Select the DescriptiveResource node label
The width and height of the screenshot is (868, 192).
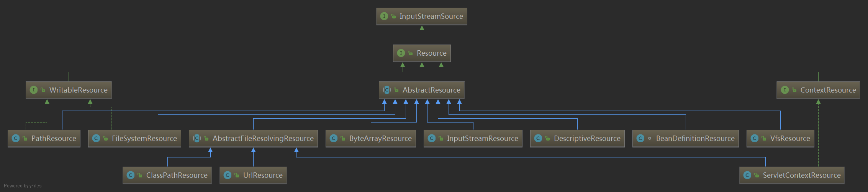587,138
